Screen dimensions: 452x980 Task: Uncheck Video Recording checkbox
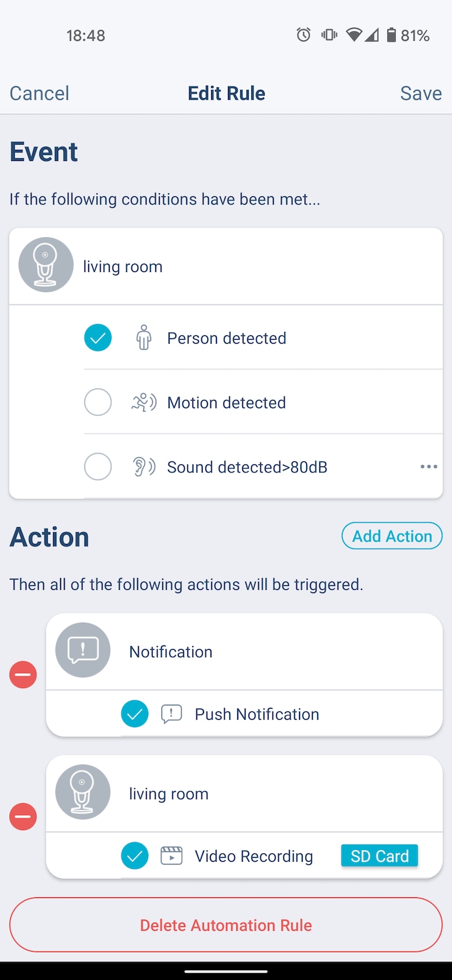tap(135, 856)
